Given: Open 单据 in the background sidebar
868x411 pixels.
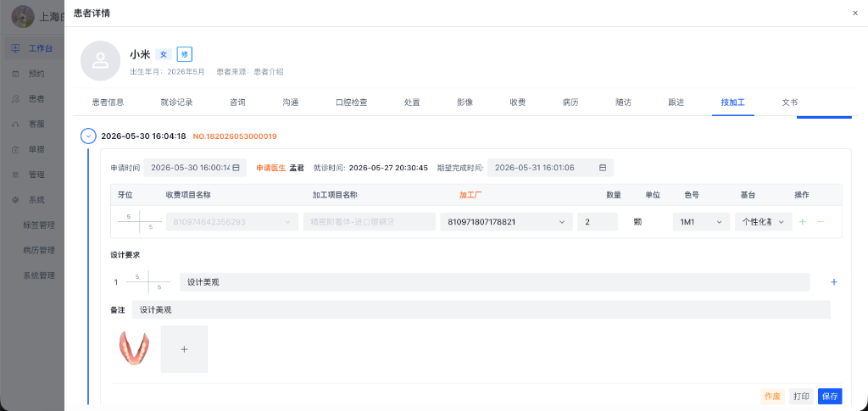Looking at the screenshot, I should pos(36,149).
